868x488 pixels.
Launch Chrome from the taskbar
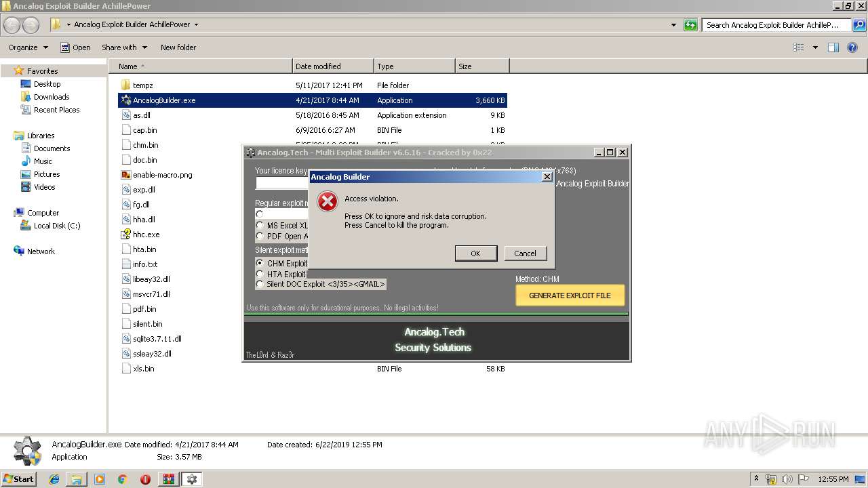pos(122,479)
